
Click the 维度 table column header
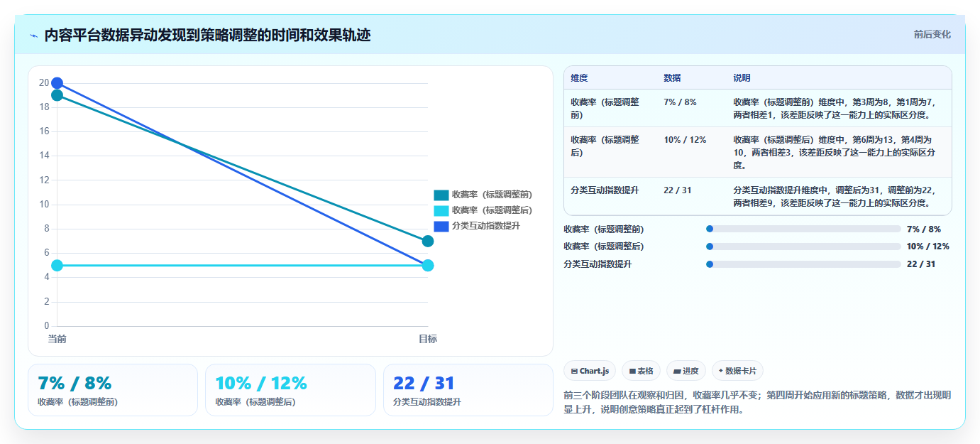point(579,78)
